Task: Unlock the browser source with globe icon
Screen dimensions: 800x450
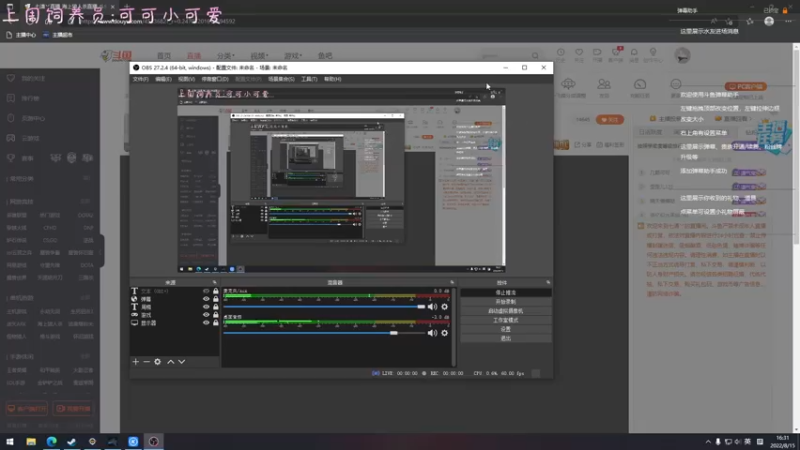Action: [x=216, y=299]
